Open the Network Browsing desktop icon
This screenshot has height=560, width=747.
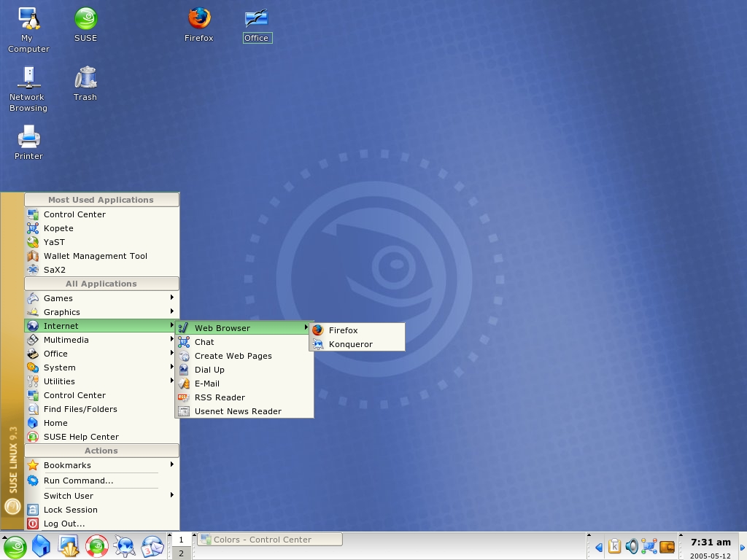(28, 88)
